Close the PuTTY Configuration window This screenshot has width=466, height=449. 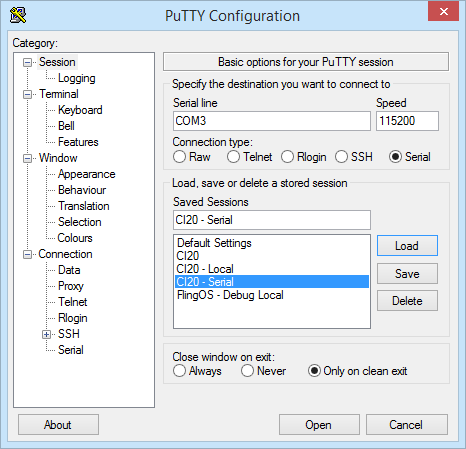tap(443, 11)
